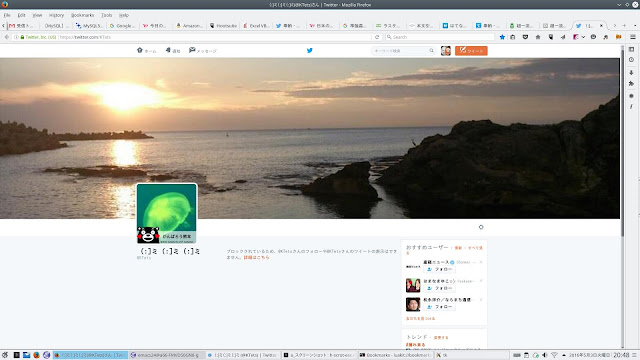Dismiss the second suggested user
This screenshot has height=360, width=640.
coord(481,281)
